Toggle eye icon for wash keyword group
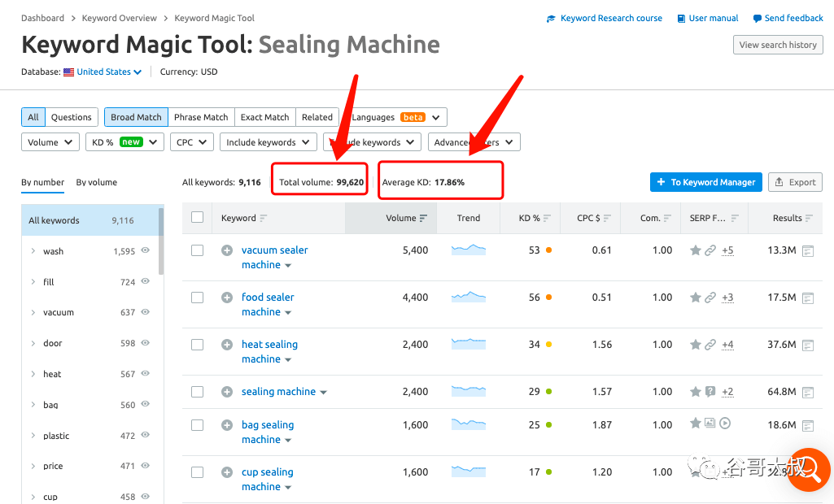Screen dimensions: 834x504 [x=146, y=251]
